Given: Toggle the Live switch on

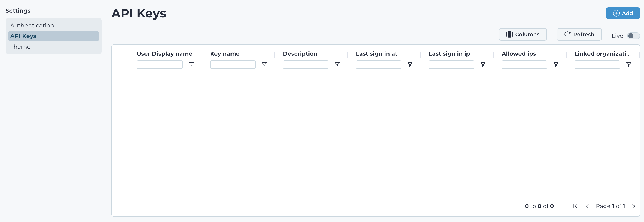Looking at the screenshot, I should pyautogui.click(x=633, y=36).
